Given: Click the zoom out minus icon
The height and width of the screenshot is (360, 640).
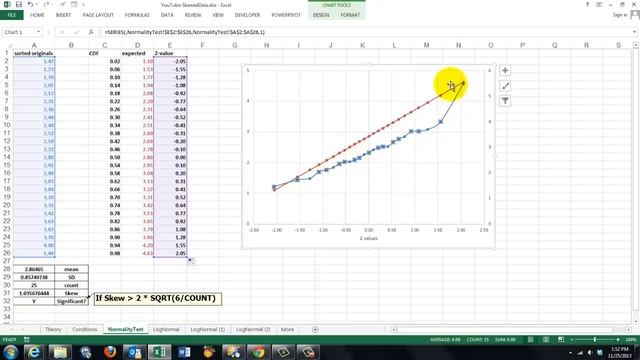Looking at the screenshot, I should click(572, 340).
